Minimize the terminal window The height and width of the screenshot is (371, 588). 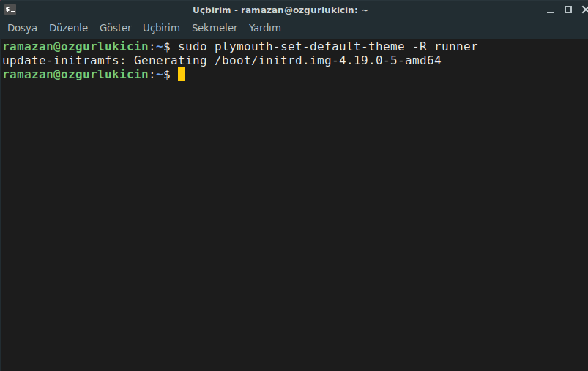pos(551,10)
